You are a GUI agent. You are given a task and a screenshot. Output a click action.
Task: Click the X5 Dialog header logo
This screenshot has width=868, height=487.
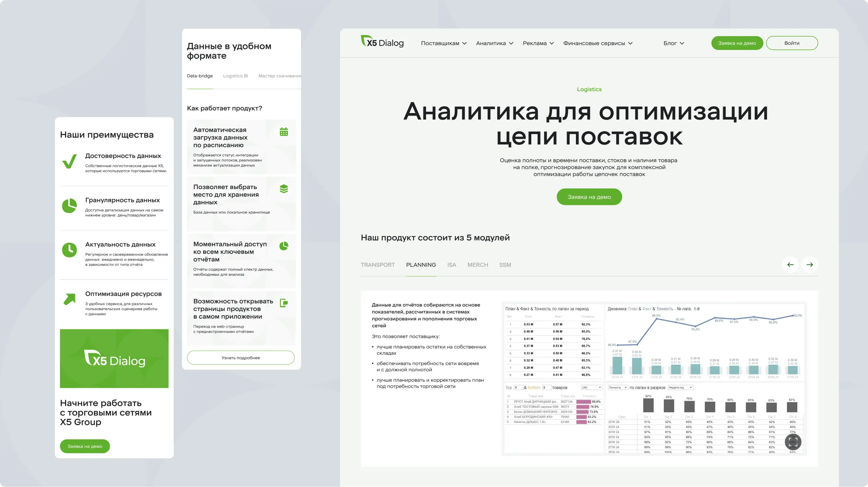point(382,42)
